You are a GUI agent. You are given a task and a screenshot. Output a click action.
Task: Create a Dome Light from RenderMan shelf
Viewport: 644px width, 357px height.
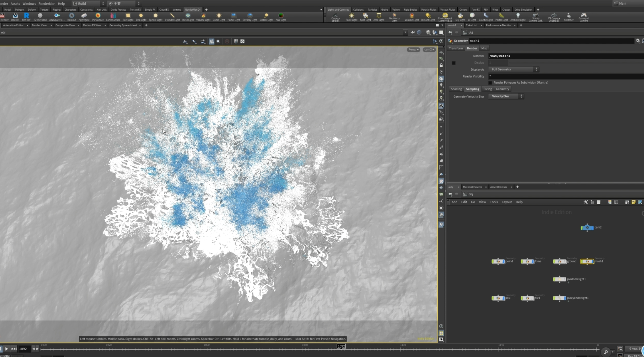(219, 16)
